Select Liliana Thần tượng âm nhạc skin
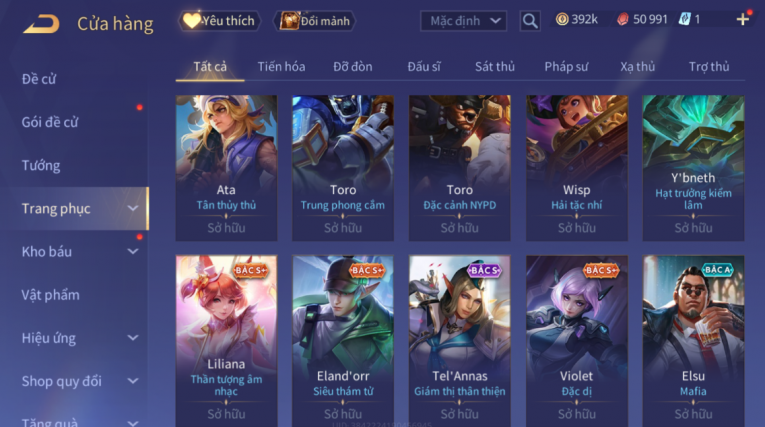765x427 pixels. click(x=226, y=341)
